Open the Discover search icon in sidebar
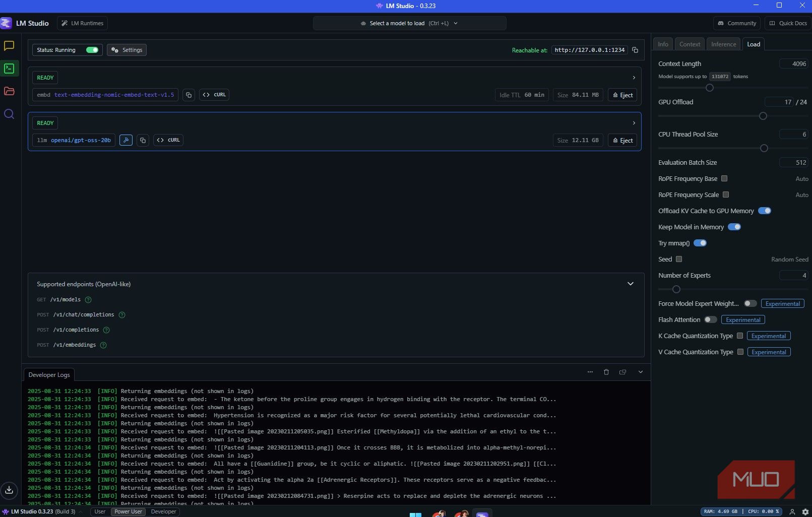This screenshot has height=517, width=812. [x=9, y=114]
